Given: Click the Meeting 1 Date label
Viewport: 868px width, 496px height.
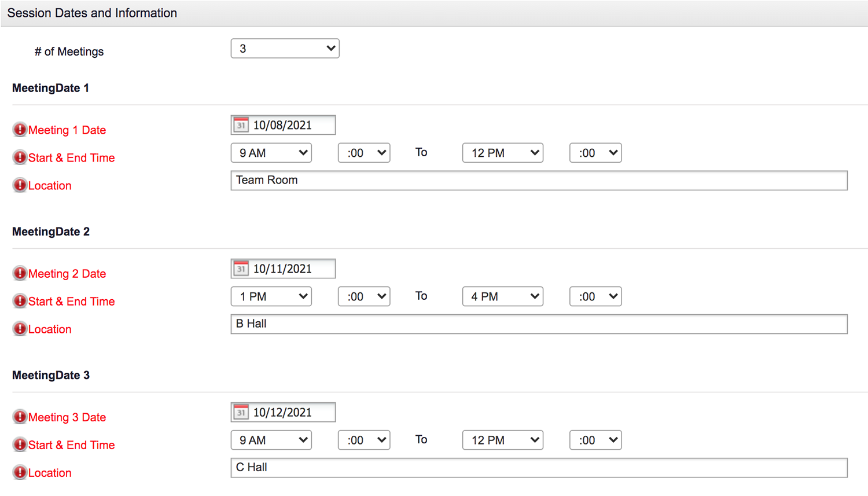Looking at the screenshot, I should point(67,130).
